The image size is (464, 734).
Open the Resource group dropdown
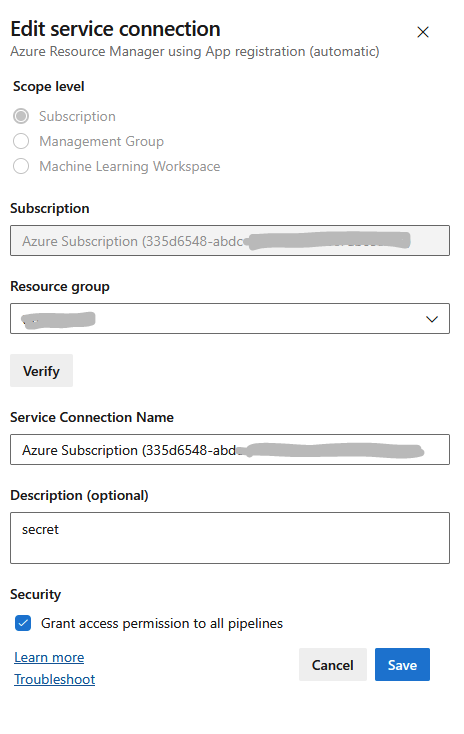click(230, 318)
